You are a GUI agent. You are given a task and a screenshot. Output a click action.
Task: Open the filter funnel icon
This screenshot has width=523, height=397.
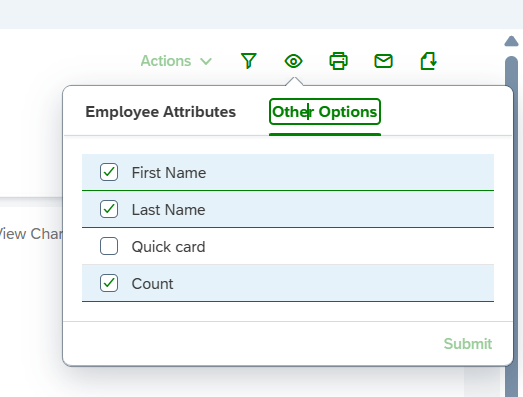[x=248, y=61]
